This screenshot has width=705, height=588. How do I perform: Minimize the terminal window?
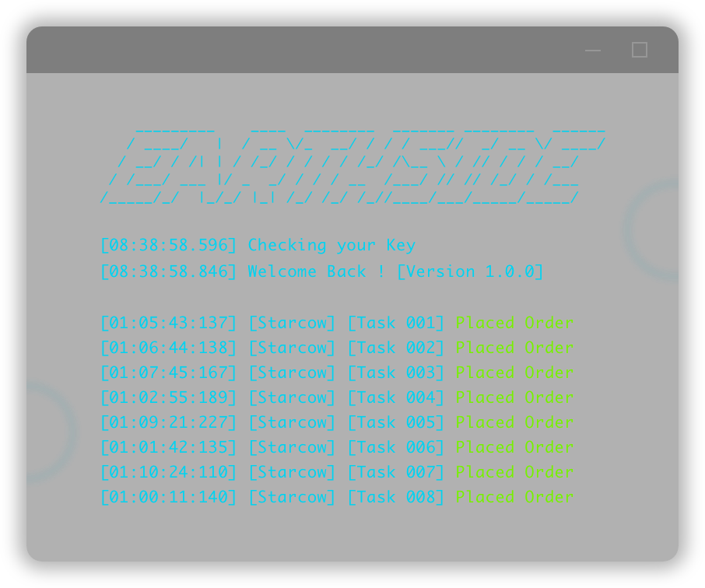[x=593, y=50]
